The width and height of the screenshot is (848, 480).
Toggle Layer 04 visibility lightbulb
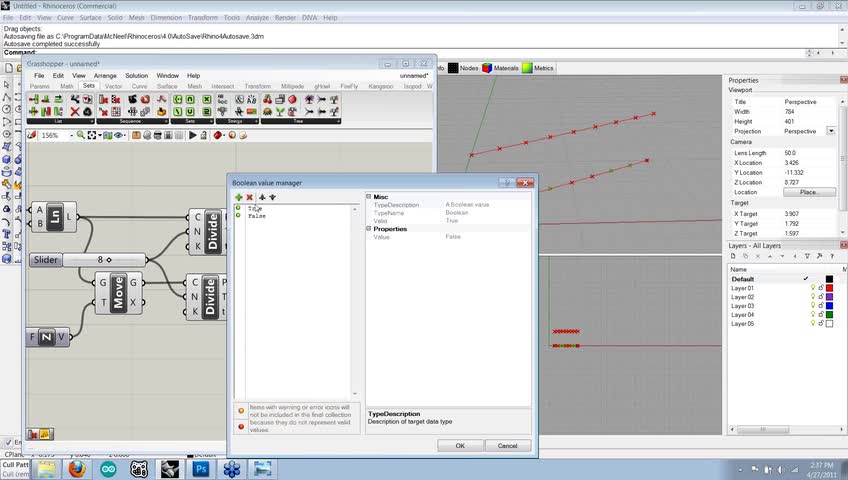812,315
